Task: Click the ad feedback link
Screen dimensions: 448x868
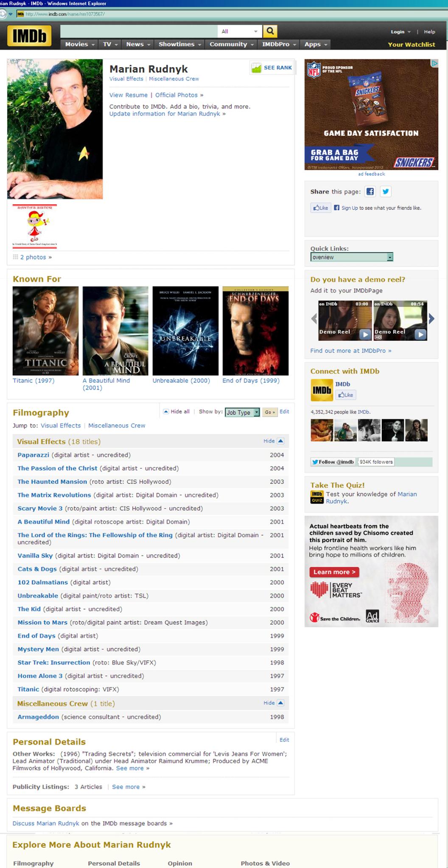Action: [372, 174]
